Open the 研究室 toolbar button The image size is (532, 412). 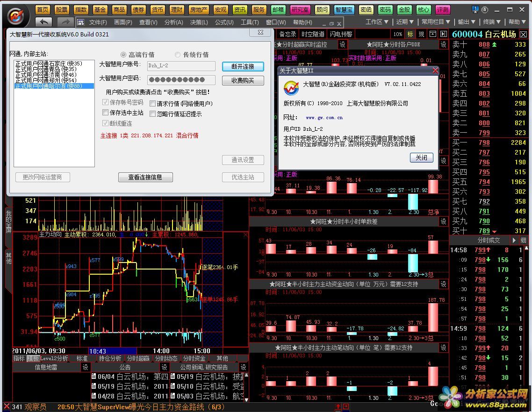[x=300, y=10]
